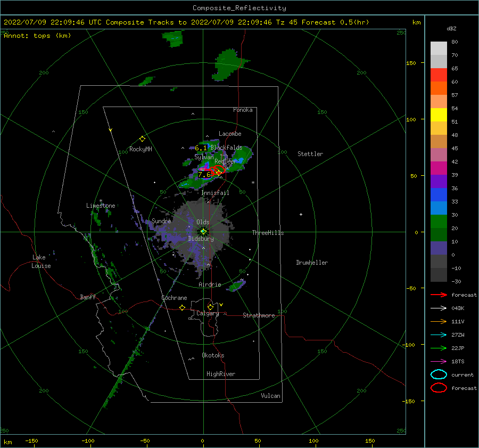Click the Composite_Reflectivity title
Viewport: 479px width, 448px height.
[x=240, y=8]
